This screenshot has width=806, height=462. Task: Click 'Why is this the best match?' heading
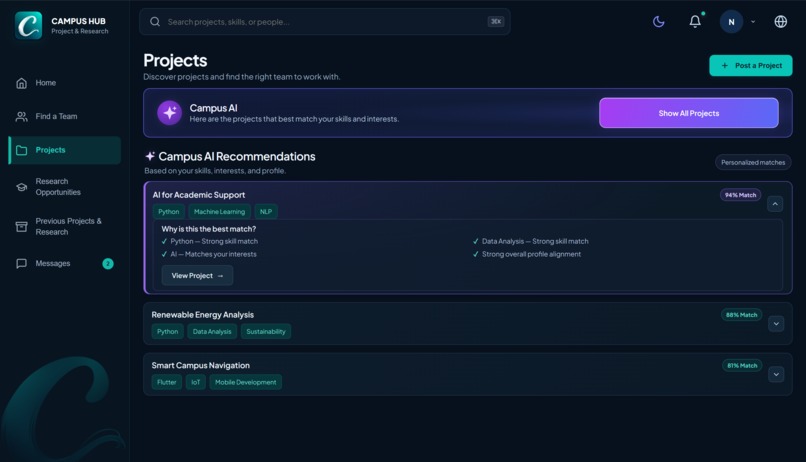[209, 229]
